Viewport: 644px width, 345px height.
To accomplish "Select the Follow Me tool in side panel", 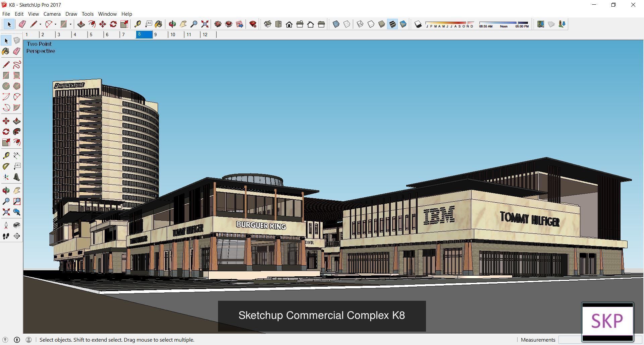I will click(17, 132).
